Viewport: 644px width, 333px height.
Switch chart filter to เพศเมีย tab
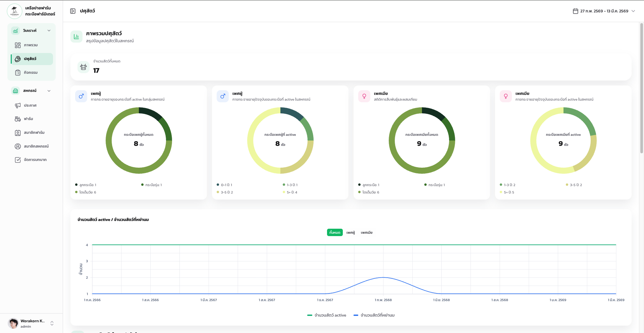(x=367, y=232)
